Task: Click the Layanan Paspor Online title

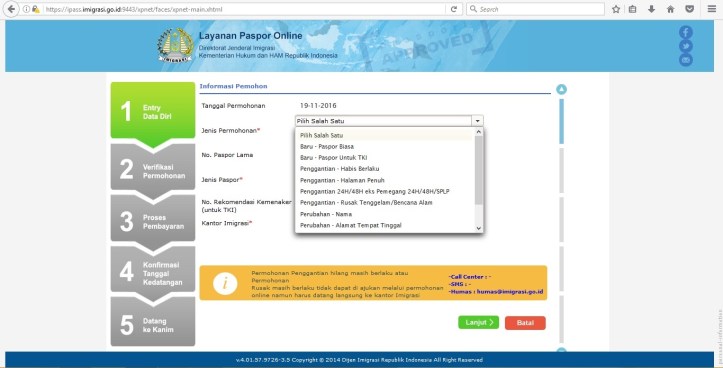Action: (250, 36)
